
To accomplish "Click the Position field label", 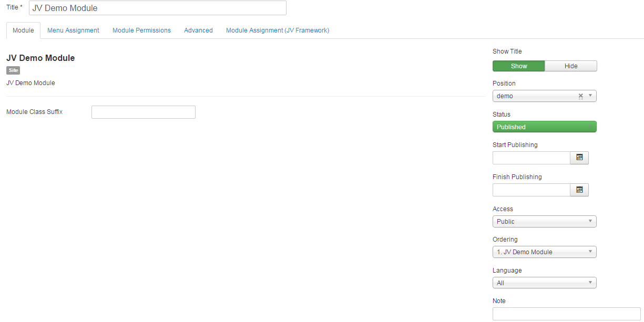I will click(x=504, y=84).
